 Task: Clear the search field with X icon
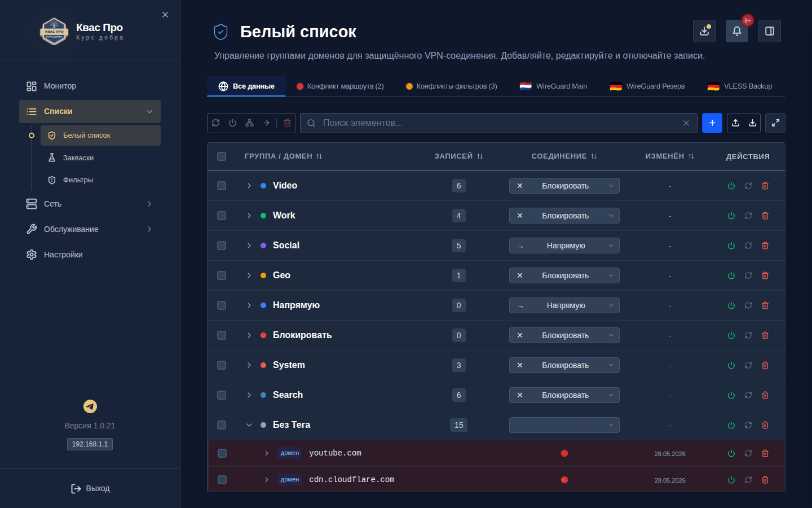pyautogui.click(x=686, y=123)
